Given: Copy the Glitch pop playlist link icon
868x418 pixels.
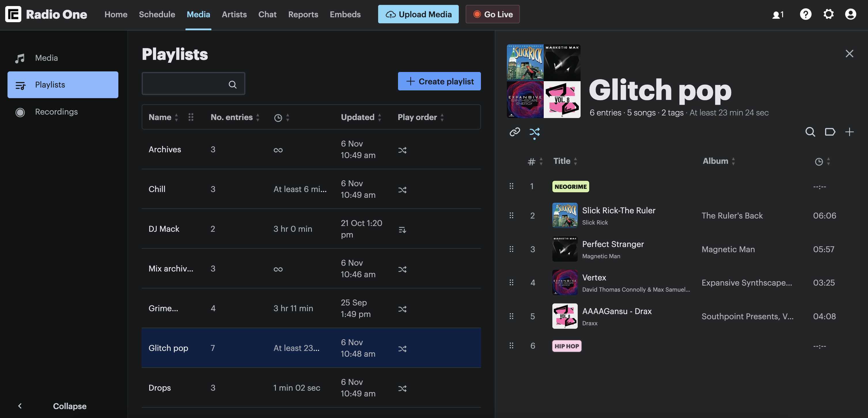Looking at the screenshot, I should pos(515,132).
